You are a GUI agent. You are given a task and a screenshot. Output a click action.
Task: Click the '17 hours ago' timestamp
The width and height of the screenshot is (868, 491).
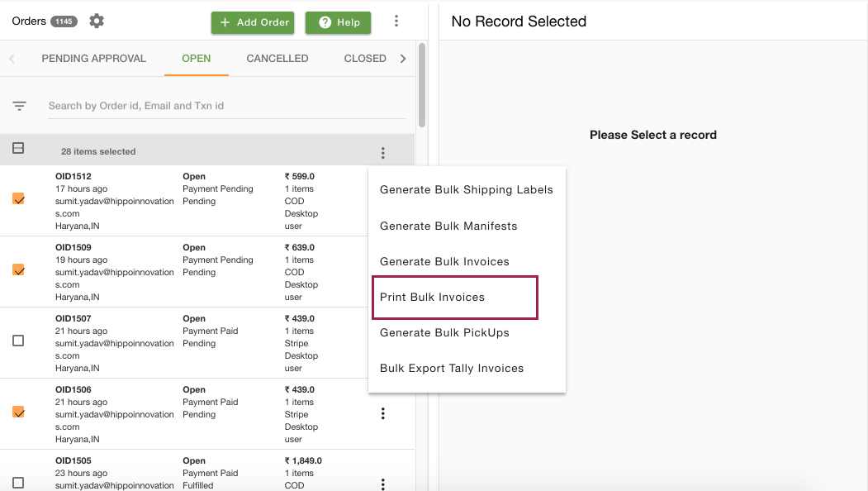pyautogui.click(x=82, y=188)
